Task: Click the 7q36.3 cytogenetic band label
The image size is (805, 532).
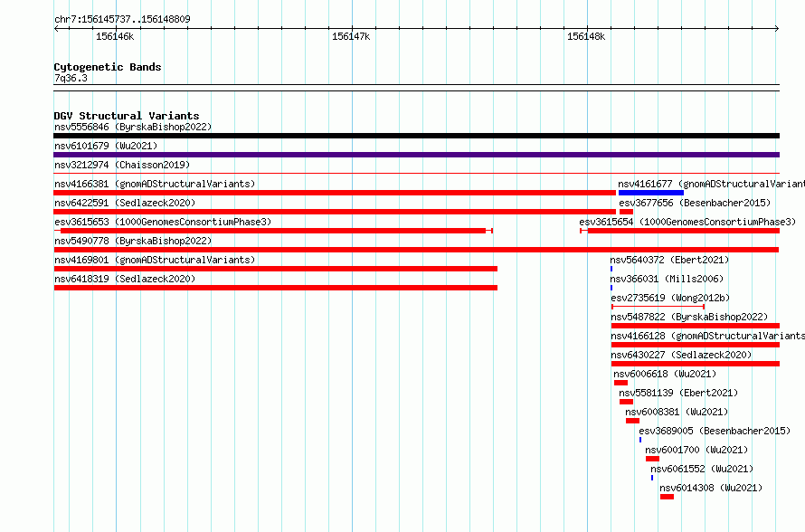Action: (71, 78)
